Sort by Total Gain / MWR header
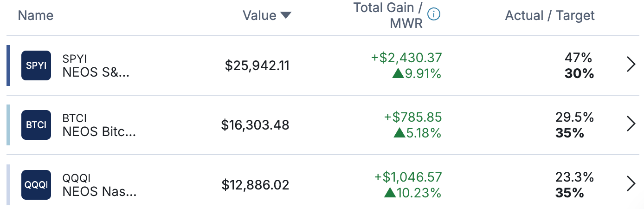The width and height of the screenshot is (644, 209). coord(388,15)
